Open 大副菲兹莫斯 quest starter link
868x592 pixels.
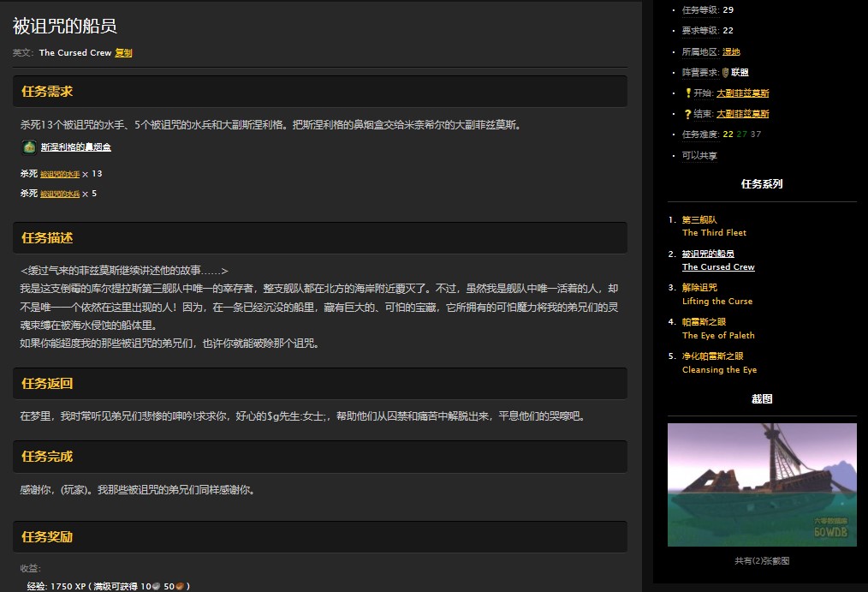(x=743, y=93)
